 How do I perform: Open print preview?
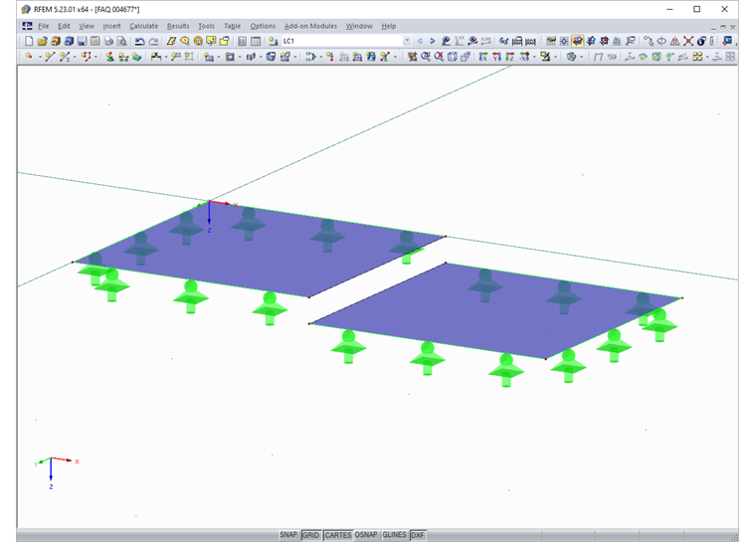[x=122, y=41]
